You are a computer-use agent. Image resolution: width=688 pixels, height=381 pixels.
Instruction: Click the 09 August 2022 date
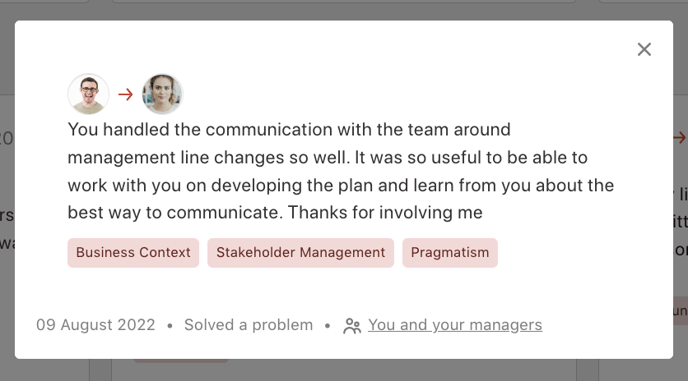pos(96,325)
